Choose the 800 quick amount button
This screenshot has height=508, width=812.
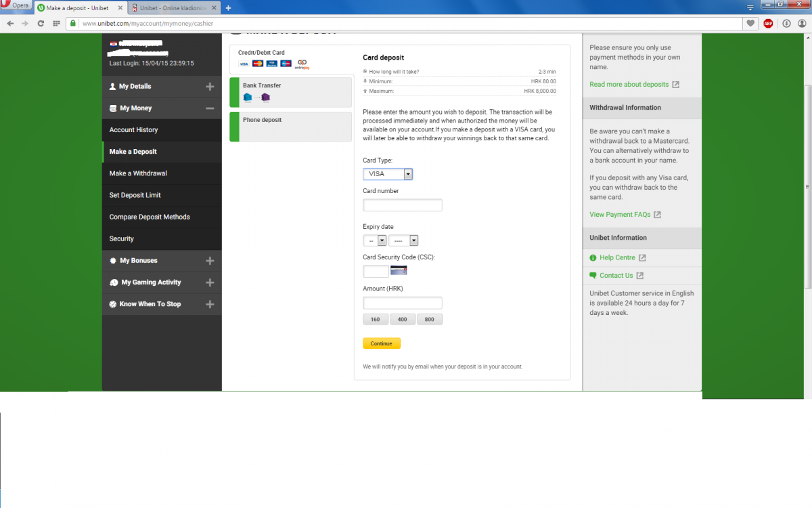click(x=430, y=320)
